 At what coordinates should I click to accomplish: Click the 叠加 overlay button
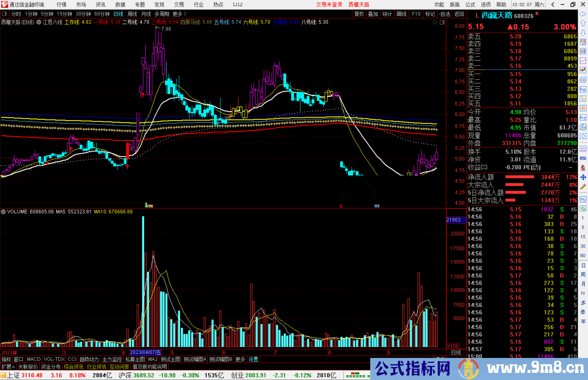[373, 14]
